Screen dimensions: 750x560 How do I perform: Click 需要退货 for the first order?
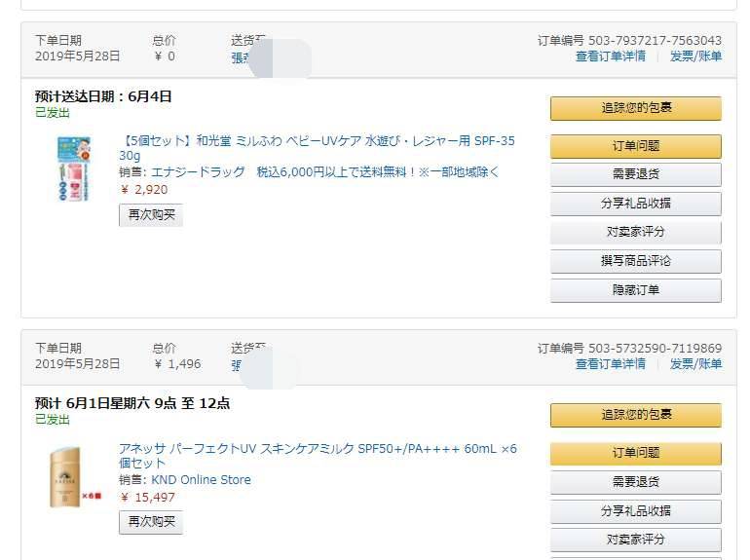[x=636, y=174]
